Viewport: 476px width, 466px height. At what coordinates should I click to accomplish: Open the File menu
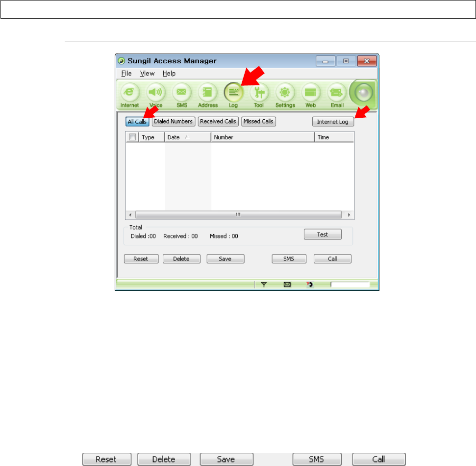[126, 74]
